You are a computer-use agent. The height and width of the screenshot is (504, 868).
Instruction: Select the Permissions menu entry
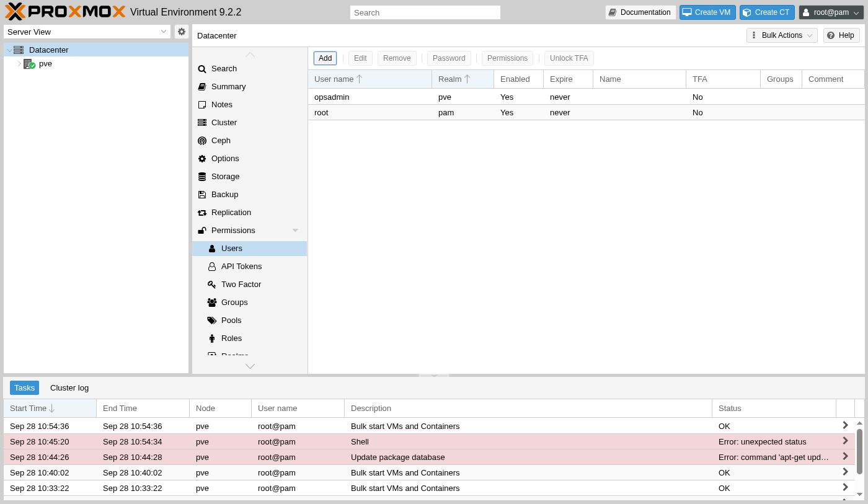pyautogui.click(x=249, y=231)
